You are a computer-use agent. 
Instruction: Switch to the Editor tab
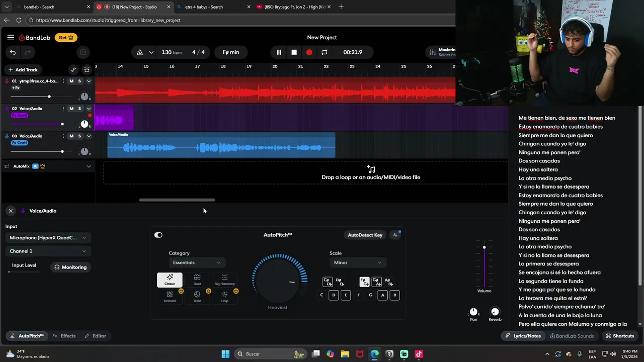(x=95, y=336)
